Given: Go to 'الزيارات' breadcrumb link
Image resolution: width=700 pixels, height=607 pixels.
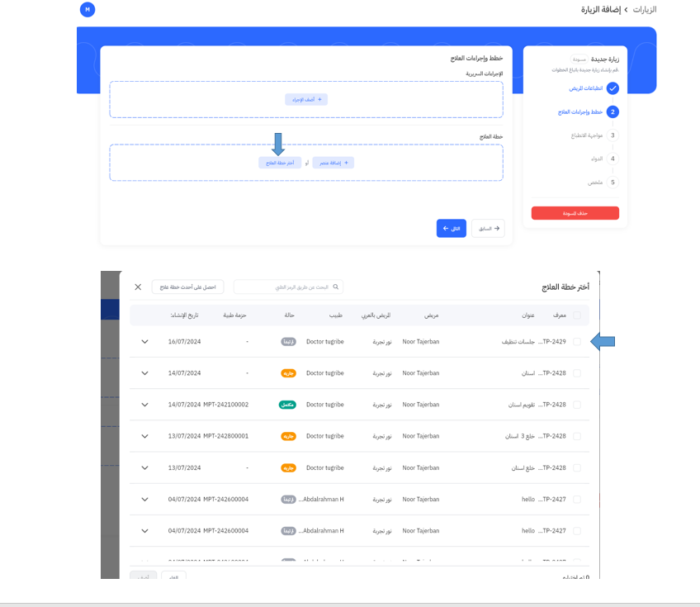Looking at the screenshot, I should [644, 9].
